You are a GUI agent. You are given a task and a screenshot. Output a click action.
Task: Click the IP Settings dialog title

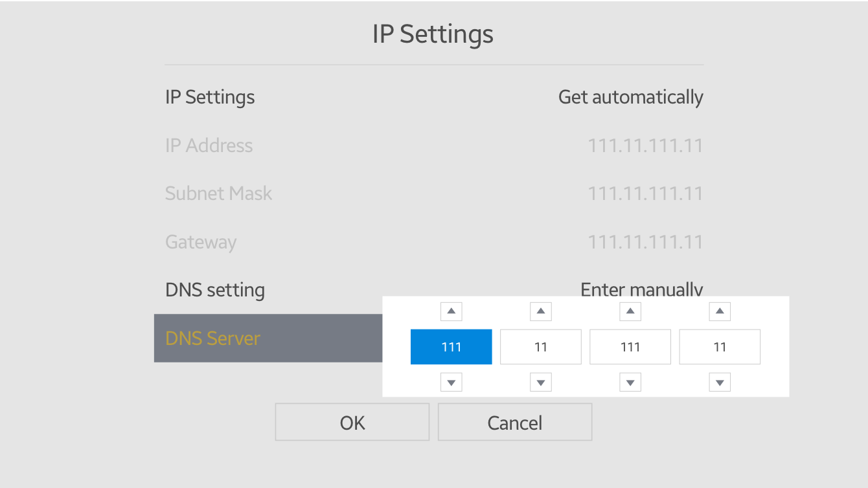click(x=433, y=34)
